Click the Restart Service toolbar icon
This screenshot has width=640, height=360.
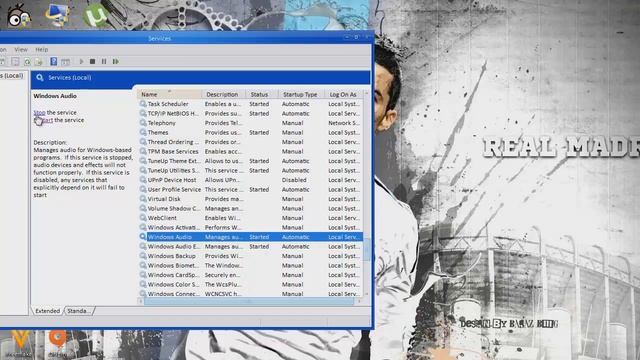[116, 61]
